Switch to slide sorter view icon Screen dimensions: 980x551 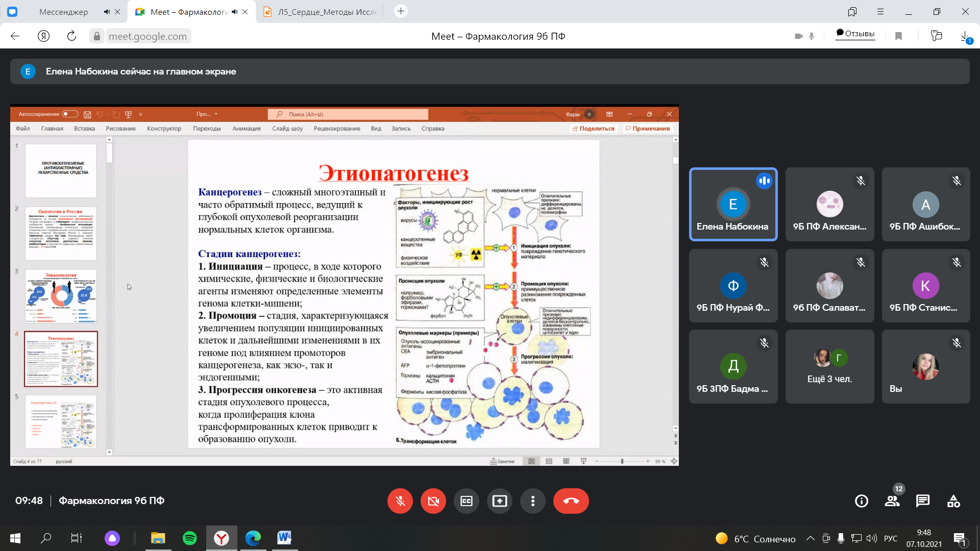coord(549,461)
